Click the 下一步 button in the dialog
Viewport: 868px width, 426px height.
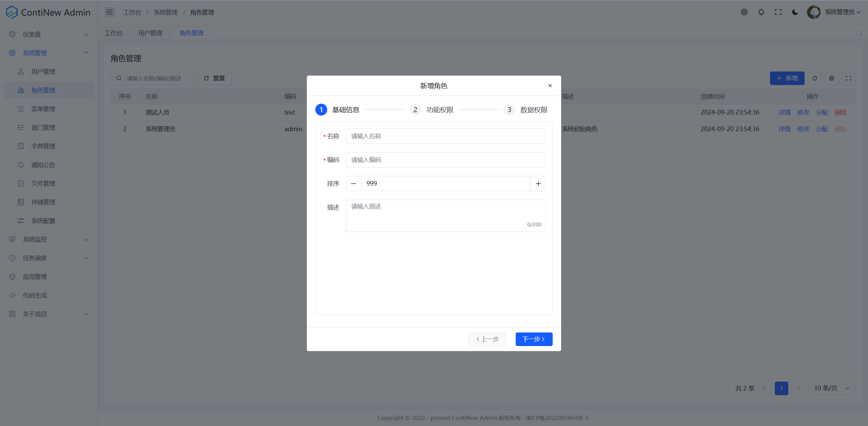[x=534, y=339]
